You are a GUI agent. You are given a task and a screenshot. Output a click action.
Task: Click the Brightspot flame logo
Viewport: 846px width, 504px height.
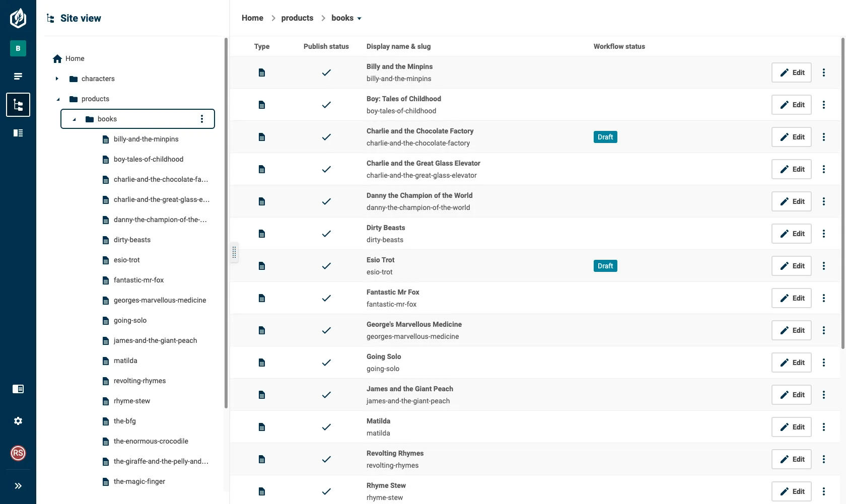(x=18, y=18)
